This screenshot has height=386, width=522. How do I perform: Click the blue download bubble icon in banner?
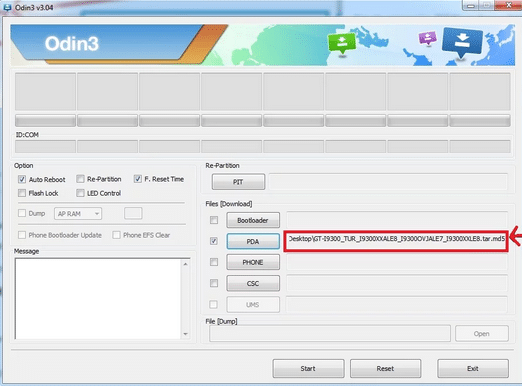pos(462,42)
